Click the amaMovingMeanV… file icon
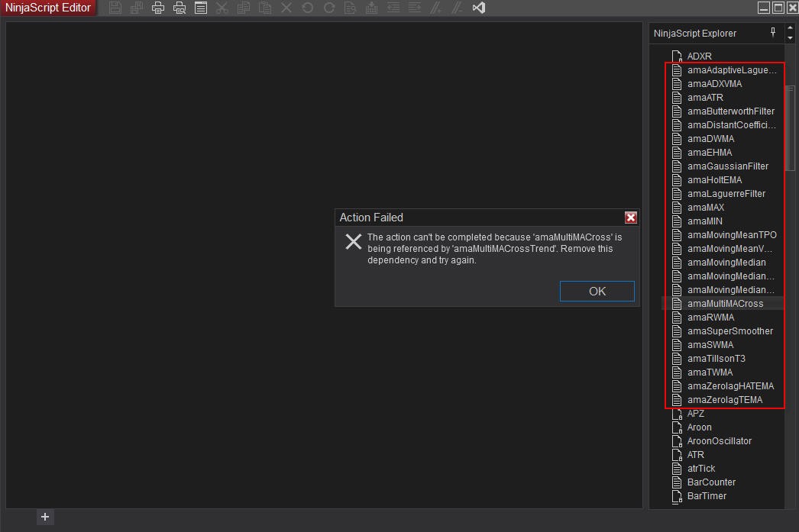The image size is (799, 532). [x=677, y=248]
